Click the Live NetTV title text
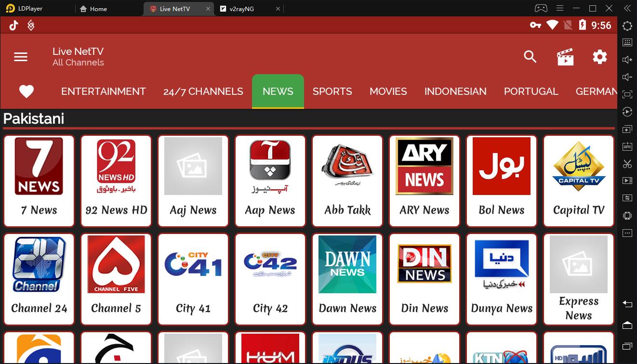 [78, 52]
